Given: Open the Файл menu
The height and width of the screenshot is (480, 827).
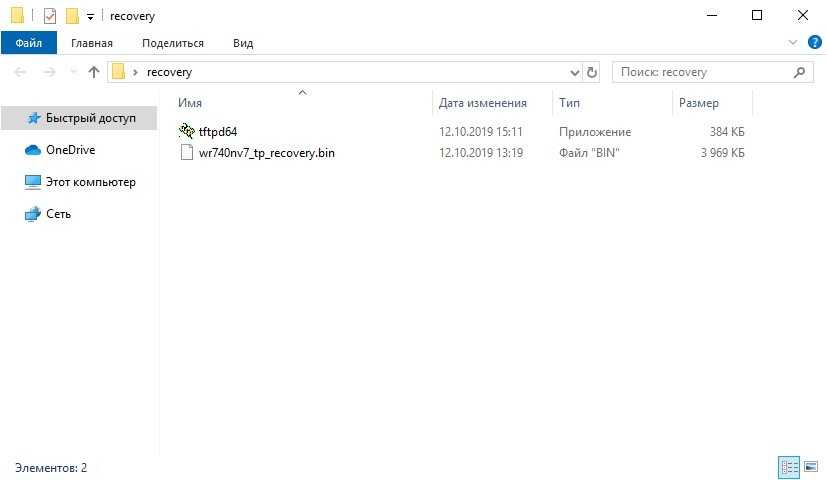Looking at the screenshot, I should point(28,43).
